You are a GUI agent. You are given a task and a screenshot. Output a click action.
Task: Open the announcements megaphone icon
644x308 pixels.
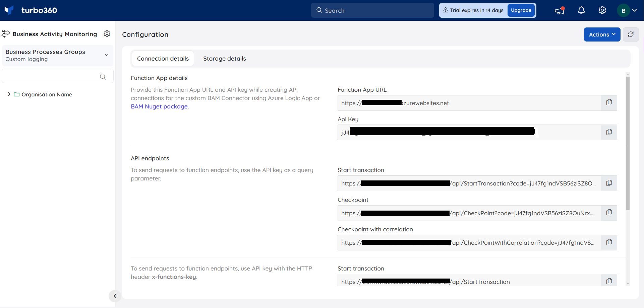pos(560,10)
